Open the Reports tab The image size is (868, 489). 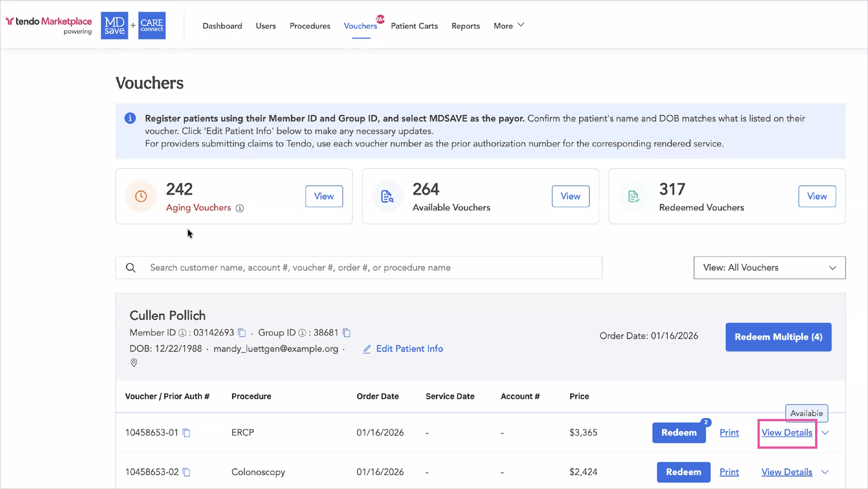465,26
